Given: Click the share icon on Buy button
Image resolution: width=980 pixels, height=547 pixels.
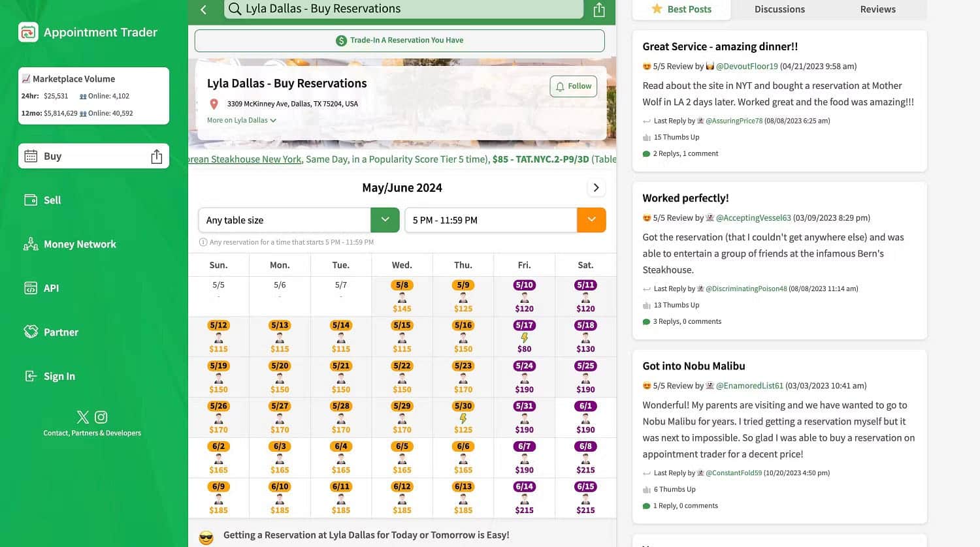Looking at the screenshot, I should (156, 157).
